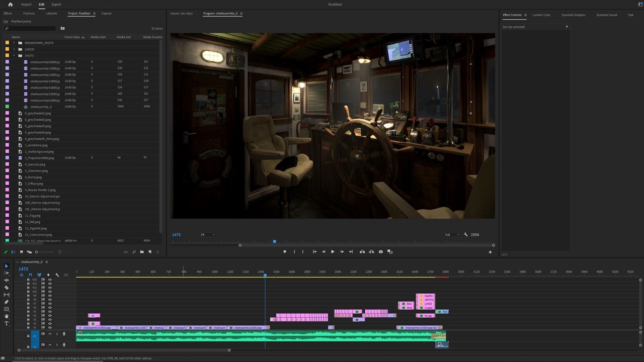Open the Export workspace tab
The image size is (644, 362).
click(x=56, y=5)
